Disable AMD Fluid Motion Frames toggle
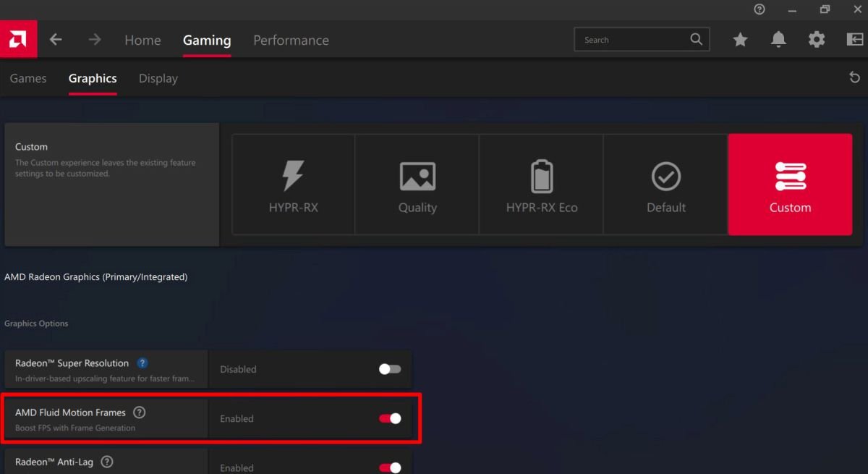The width and height of the screenshot is (868, 474). pos(390,418)
